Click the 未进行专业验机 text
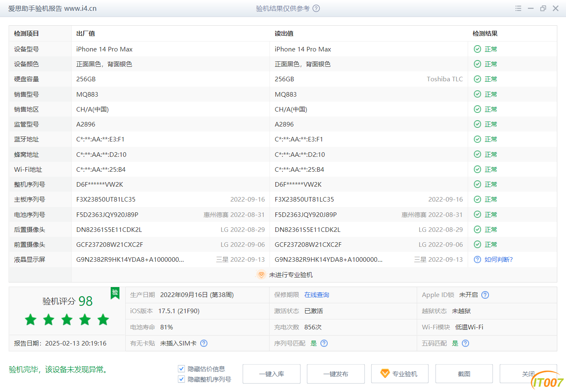 click(291, 275)
